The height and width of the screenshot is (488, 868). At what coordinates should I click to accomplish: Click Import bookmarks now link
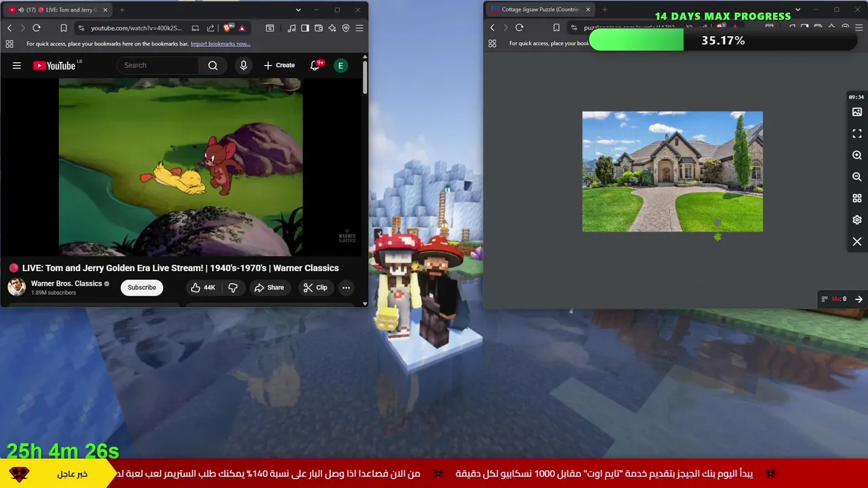220,43
